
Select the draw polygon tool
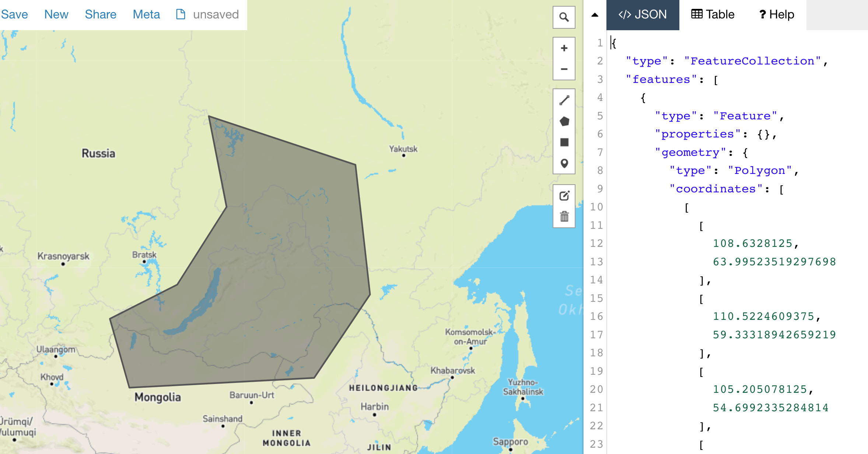pos(564,121)
